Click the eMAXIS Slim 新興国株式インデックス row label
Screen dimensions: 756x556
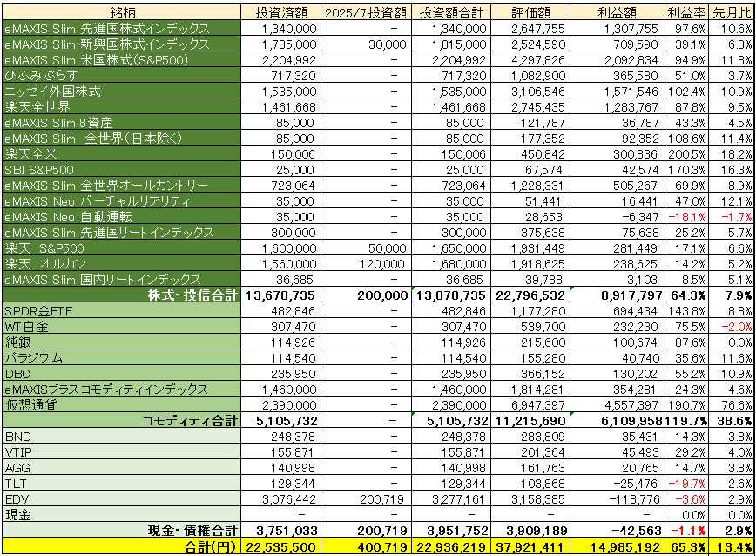122,44
